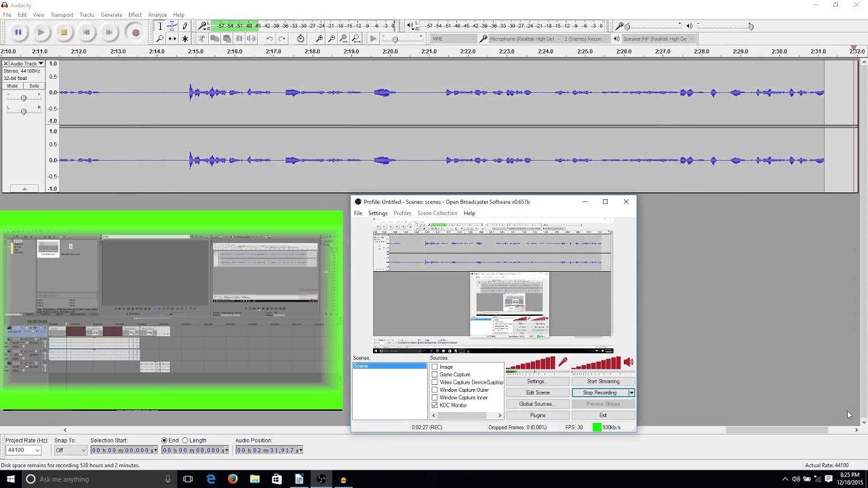Viewport: 868px width, 488px height.
Task: Click the Zoom Out magnifier icon
Action: [x=332, y=39]
